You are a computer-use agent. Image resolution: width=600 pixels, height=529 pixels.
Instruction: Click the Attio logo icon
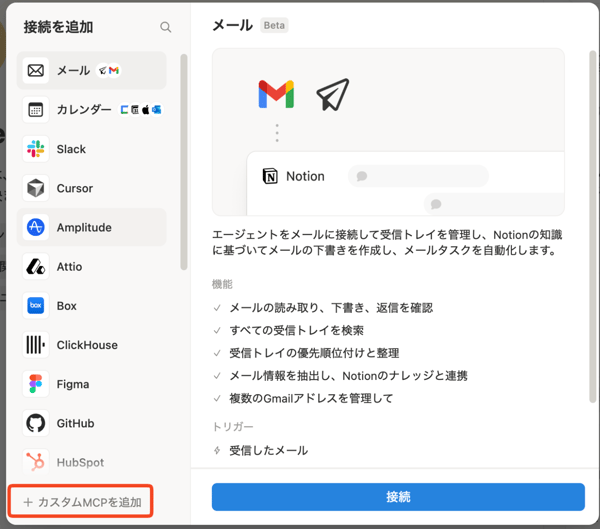click(36, 266)
